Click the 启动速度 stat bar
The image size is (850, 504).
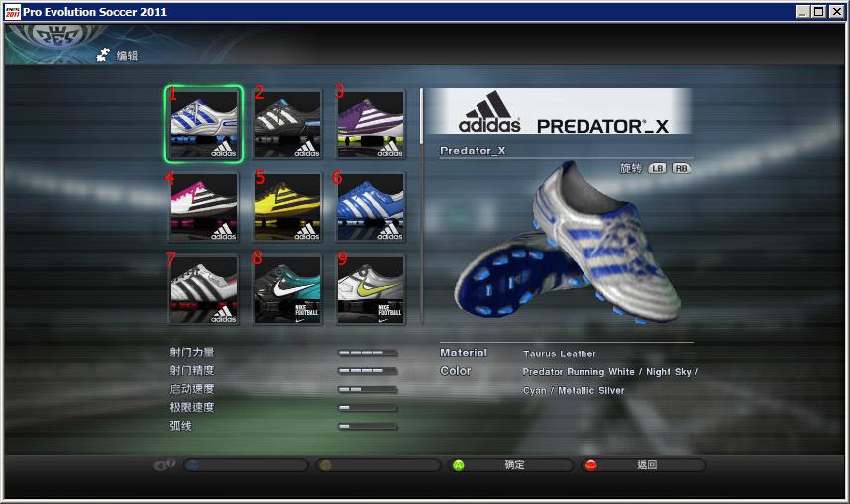(x=367, y=389)
